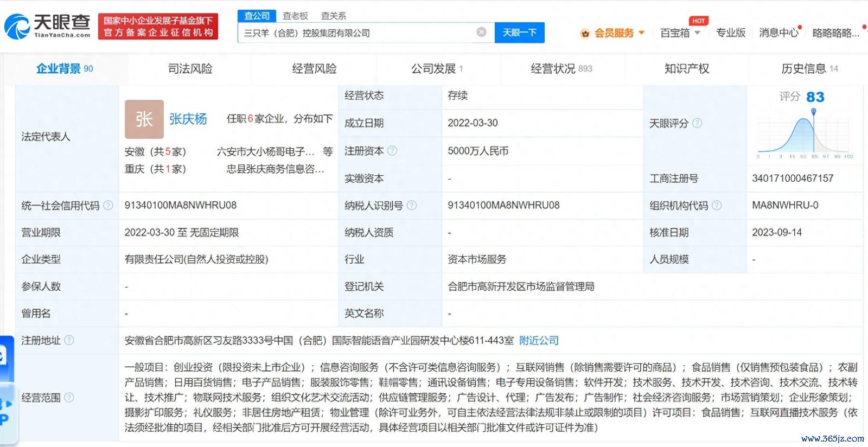The width and height of the screenshot is (868, 447).
Task: Open 忠县张庆商务信息咨询 company link
Action: pos(276,169)
